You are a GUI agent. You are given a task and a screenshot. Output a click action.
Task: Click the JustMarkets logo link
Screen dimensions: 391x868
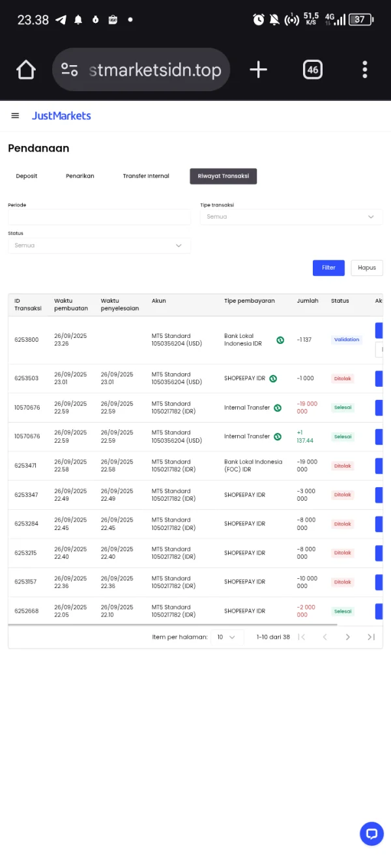point(61,116)
